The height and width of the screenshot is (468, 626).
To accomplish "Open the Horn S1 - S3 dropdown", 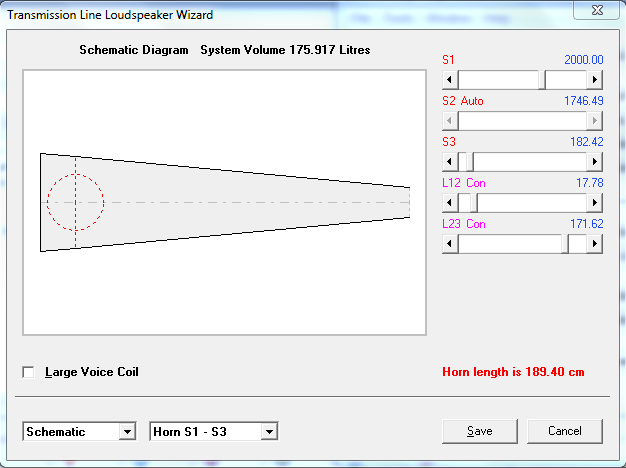I will pos(269,431).
